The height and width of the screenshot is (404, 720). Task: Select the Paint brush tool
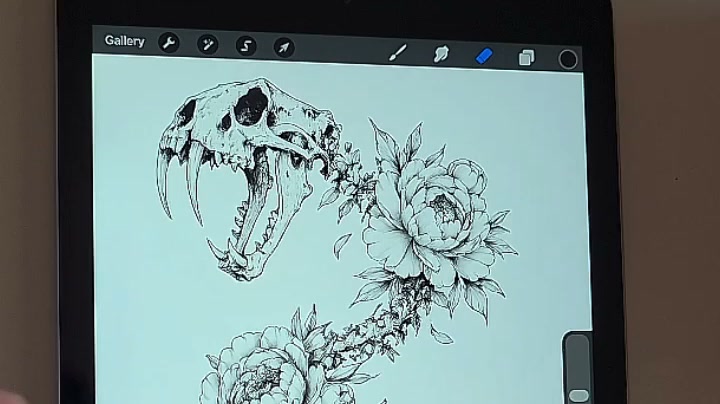tap(398, 53)
